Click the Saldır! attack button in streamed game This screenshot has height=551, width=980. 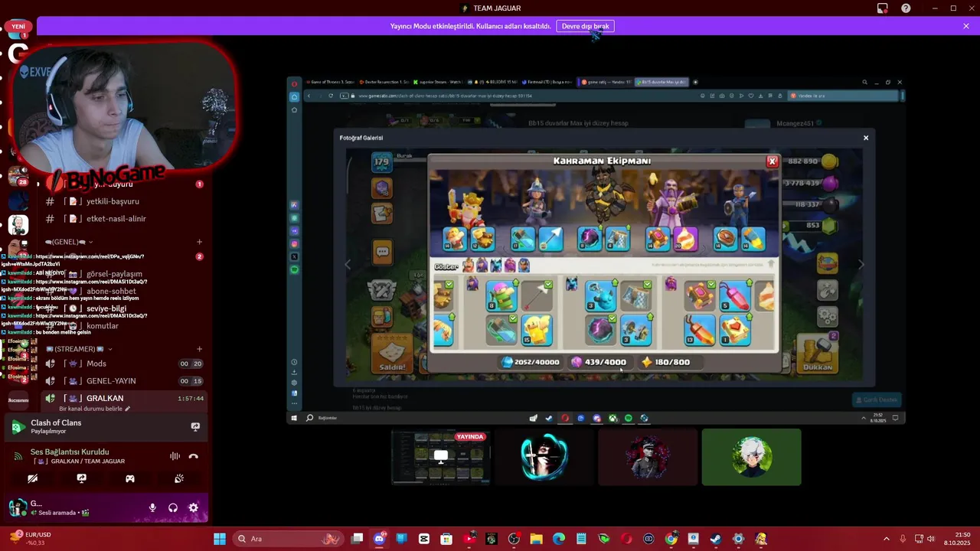(x=392, y=355)
